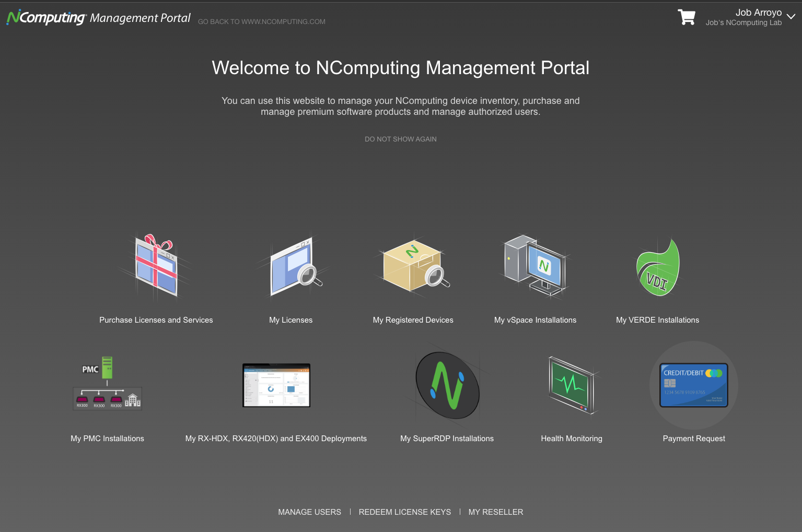Click the Purchase Licenses and Services label
This screenshot has height=532, width=802.
click(156, 320)
